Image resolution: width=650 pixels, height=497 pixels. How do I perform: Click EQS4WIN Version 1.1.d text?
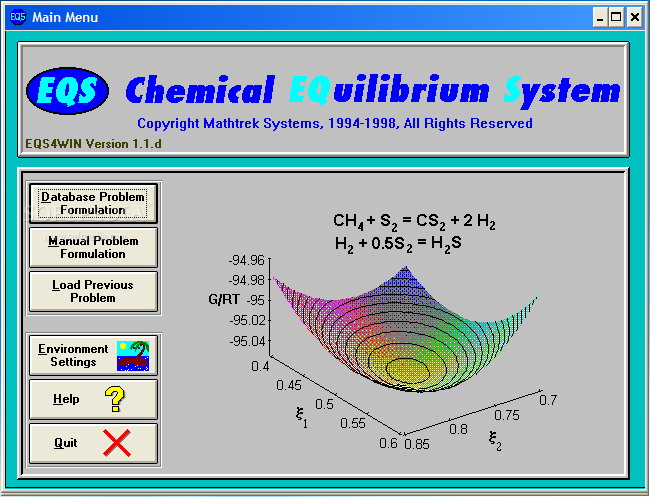coord(93,144)
